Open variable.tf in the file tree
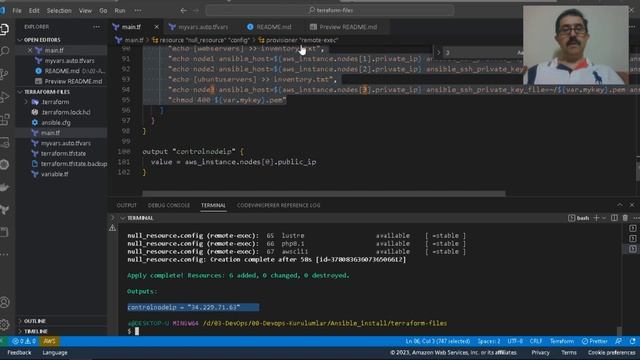 tap(54, 174)
